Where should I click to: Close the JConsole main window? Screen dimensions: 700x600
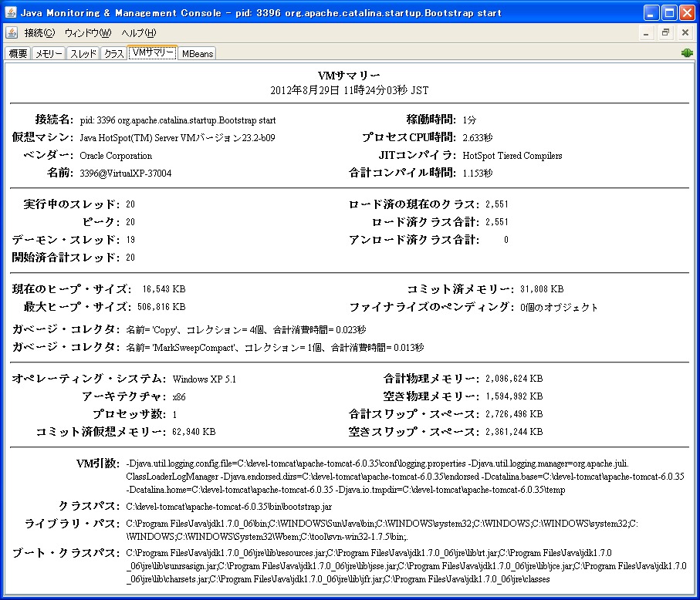point(687,13)
